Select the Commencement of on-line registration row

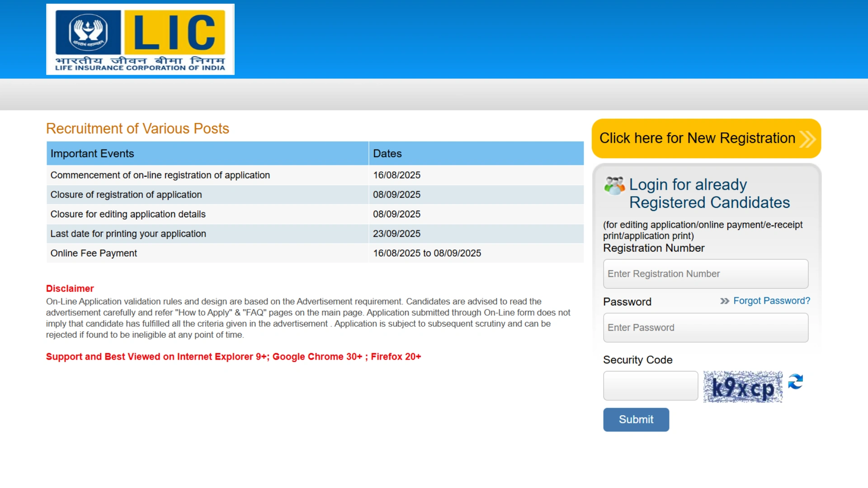[x=160, y=175]
